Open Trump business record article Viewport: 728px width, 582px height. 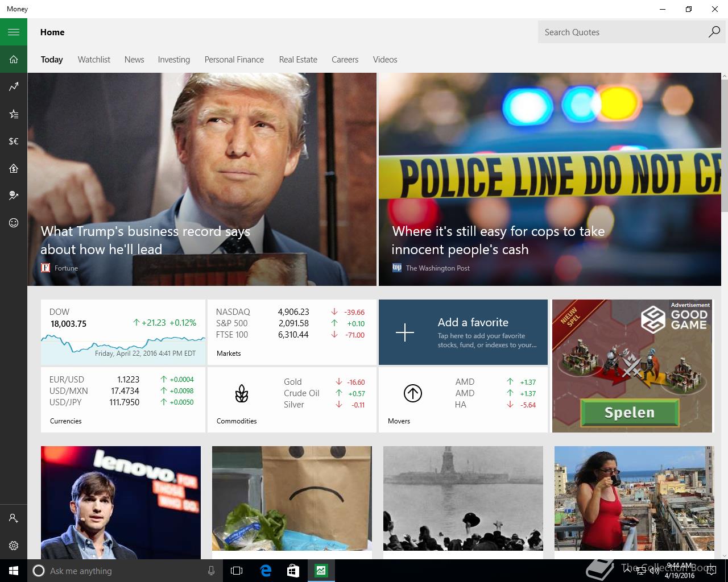coord(202,179)
